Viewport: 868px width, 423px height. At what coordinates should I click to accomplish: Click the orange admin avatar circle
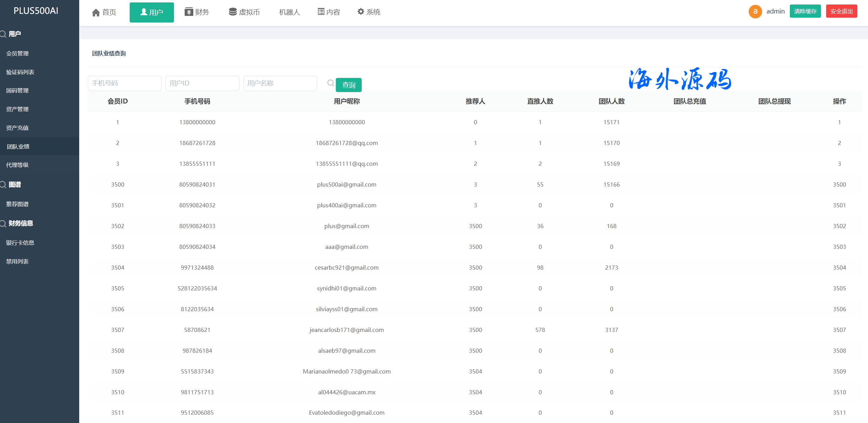click(755, 11)
